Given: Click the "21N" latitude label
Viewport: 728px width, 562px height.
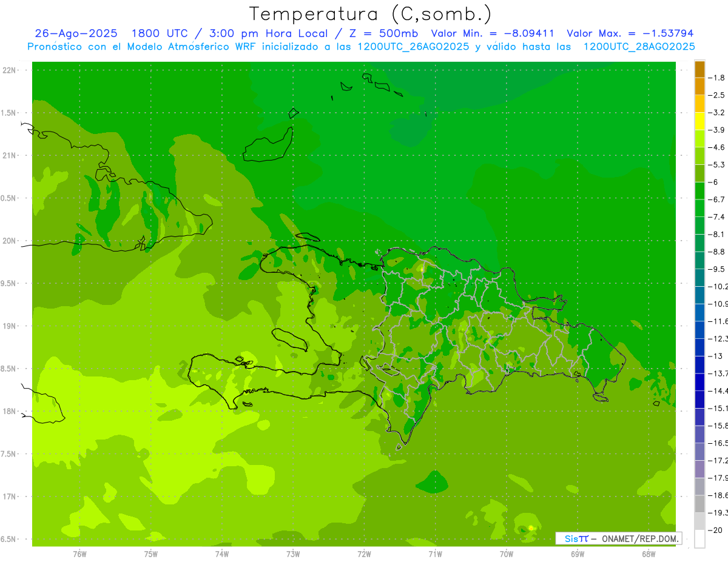Looking at the screenshot, I should click(10, 155).
